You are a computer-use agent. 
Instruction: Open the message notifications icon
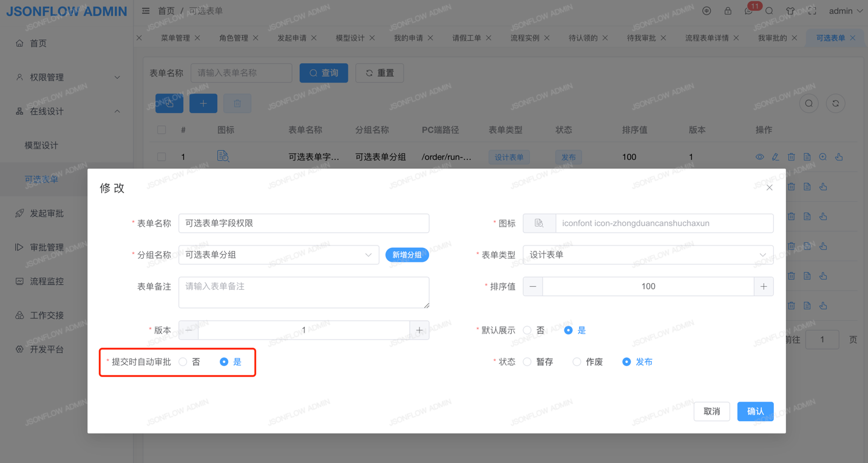[x=748, y=11]
